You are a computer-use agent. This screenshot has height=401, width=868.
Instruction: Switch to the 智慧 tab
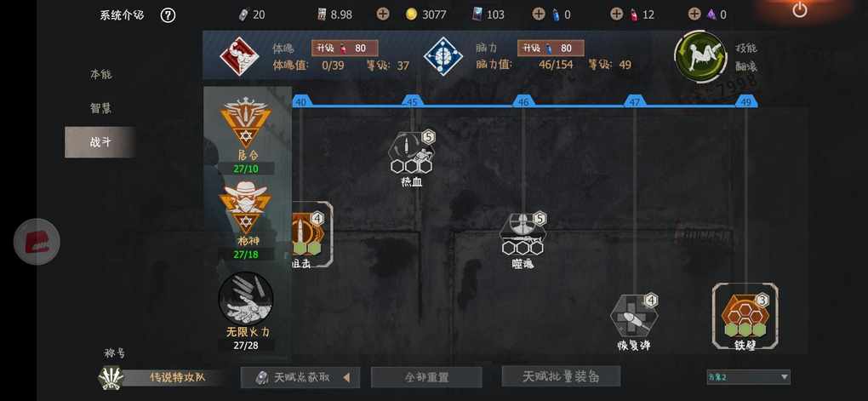(x=100, y=108)
